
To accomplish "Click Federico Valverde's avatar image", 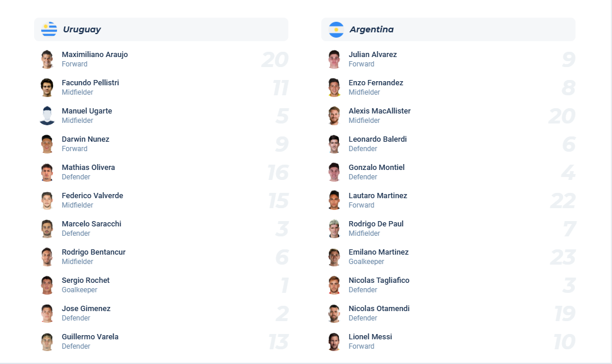I will pos(47,200).
